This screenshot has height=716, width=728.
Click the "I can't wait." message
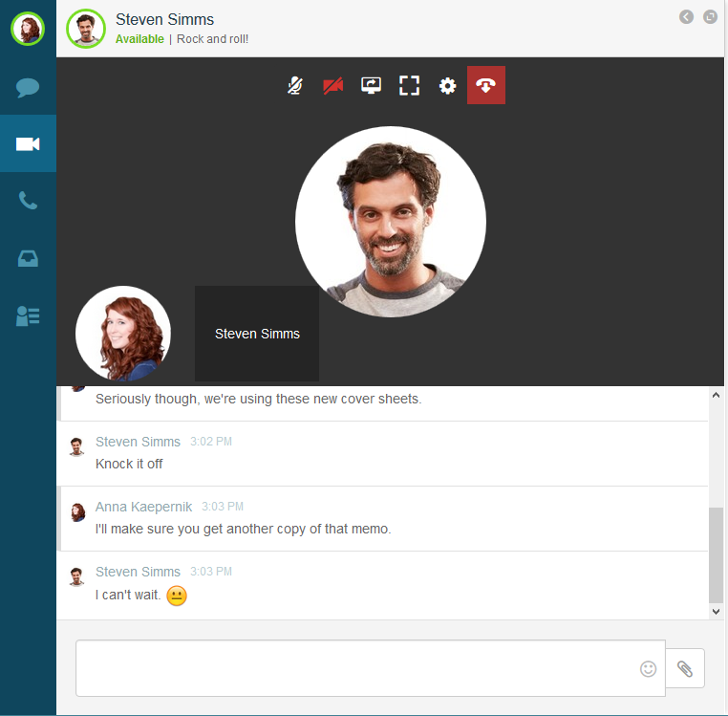point(128,595)
